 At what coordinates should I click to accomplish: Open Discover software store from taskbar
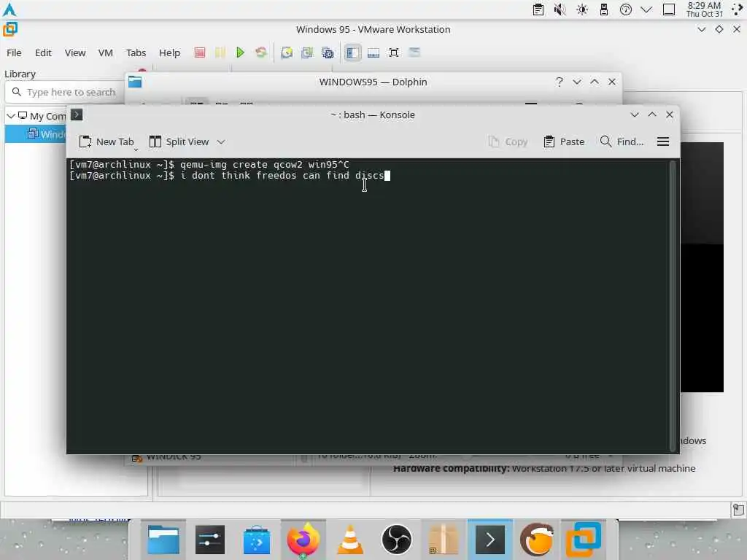tap(257, 540)
